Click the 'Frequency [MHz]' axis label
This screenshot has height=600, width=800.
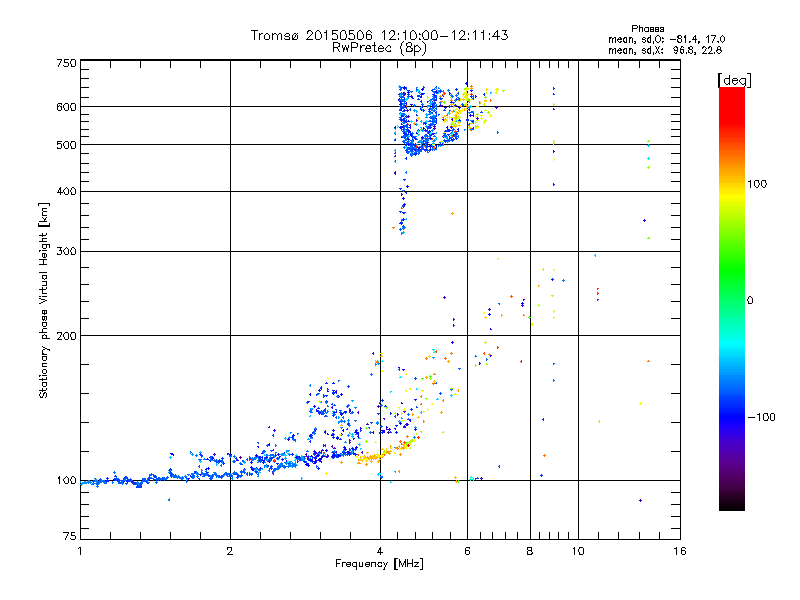379,564
